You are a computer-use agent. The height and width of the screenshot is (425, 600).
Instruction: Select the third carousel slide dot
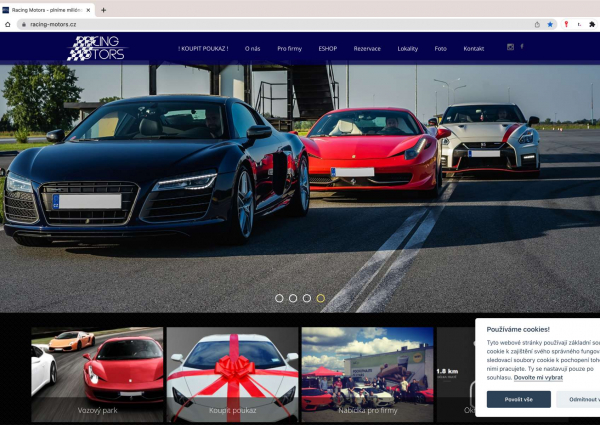307,298
